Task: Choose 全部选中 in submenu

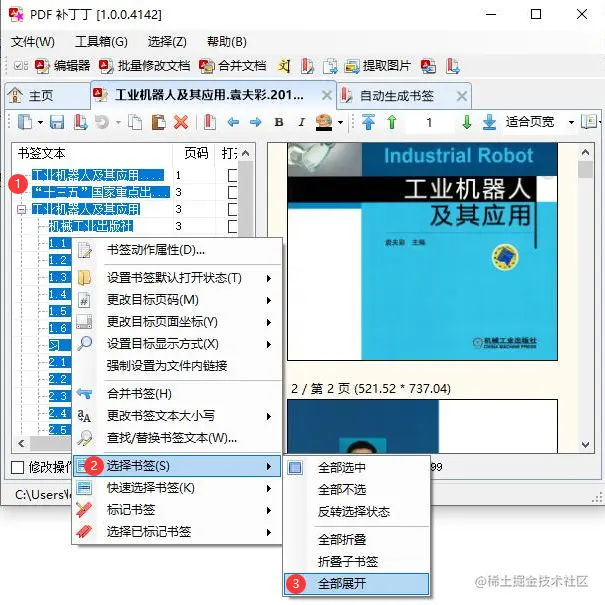Action: click(356, 468)
